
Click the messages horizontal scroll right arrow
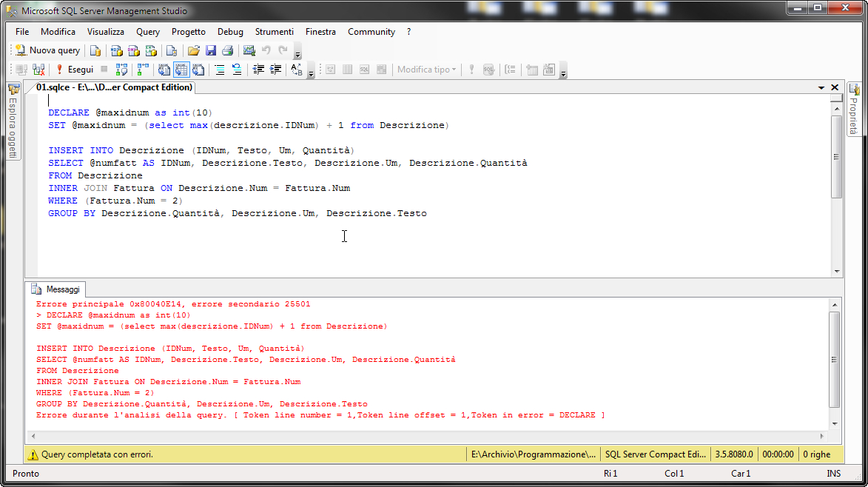tap(822, 437)
